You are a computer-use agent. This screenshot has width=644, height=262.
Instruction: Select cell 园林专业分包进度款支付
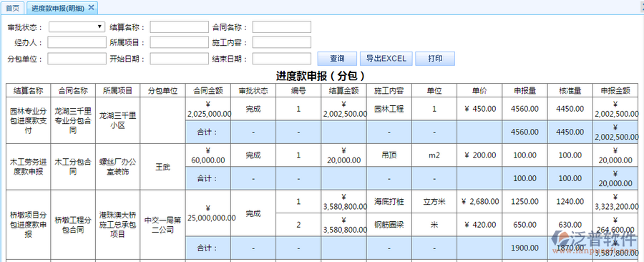29,120
